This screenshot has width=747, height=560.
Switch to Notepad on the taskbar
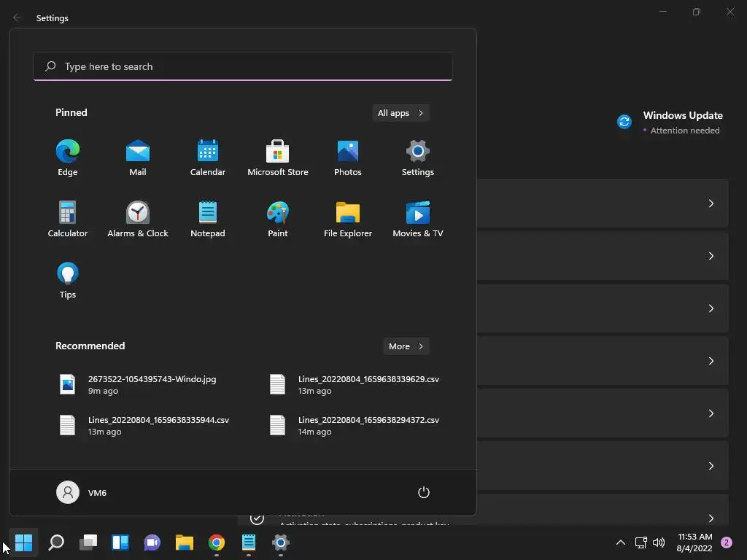(x=249, y=542)
